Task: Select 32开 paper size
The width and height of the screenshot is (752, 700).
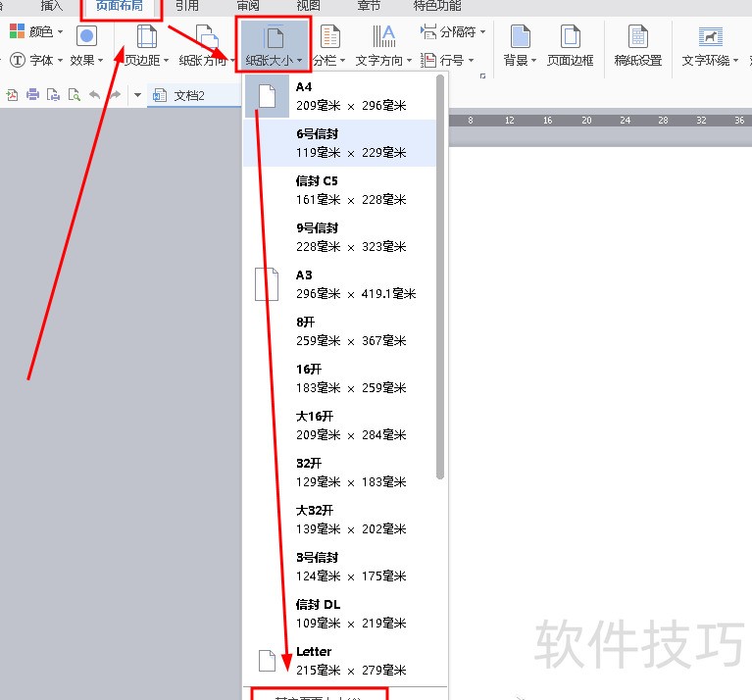Action: point(340,472)
